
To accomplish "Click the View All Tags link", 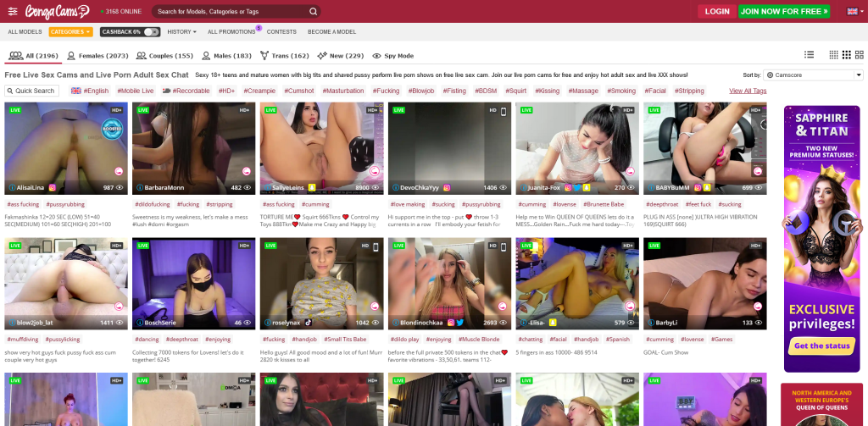I will [x=747, y=91].
